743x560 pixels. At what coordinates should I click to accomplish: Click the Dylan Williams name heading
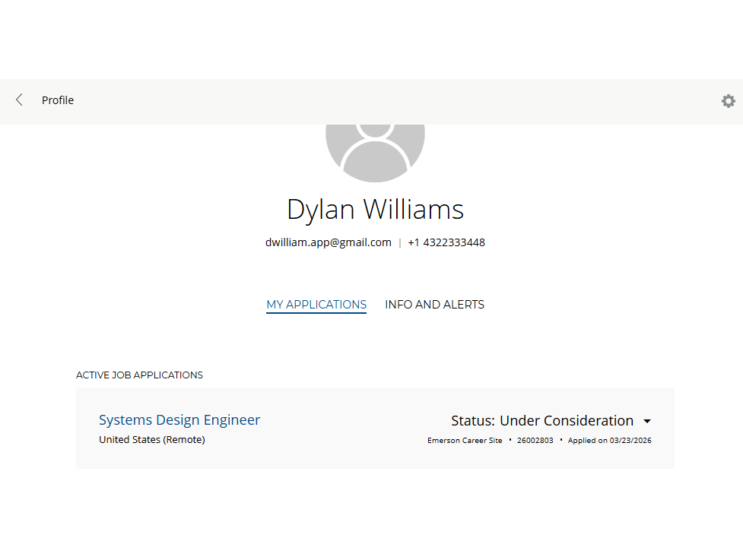[375, 209]
